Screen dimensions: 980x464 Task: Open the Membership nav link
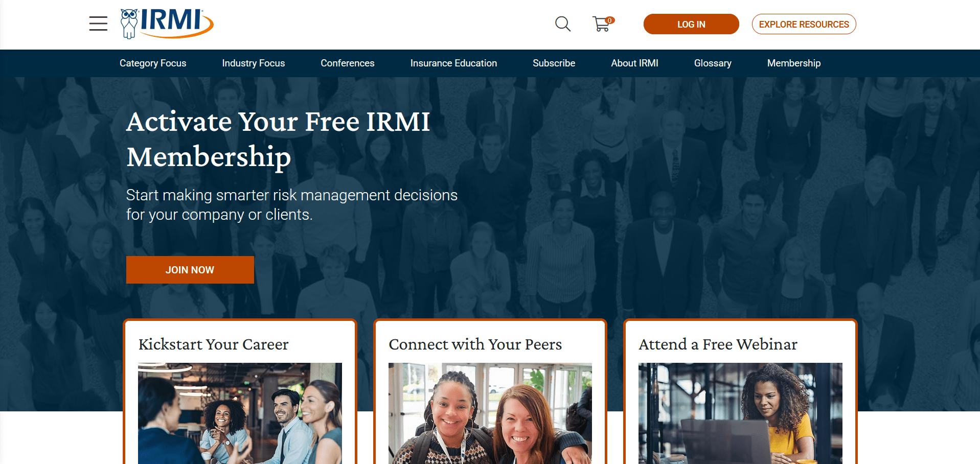(x=794, y=63)
